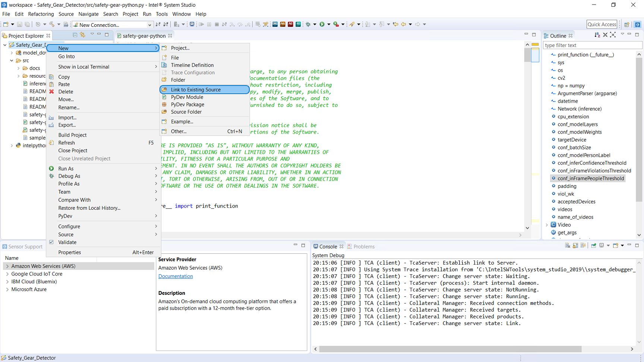Click the green Run button in toolbar

[x=322, y=24]
